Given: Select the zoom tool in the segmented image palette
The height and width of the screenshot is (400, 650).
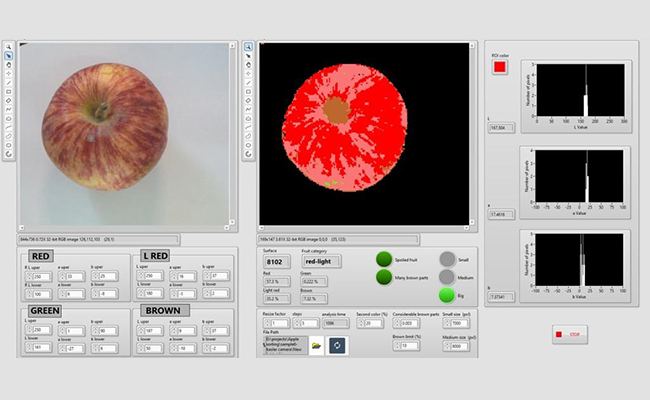Looking at the screenshot, I should pos(249,47).
